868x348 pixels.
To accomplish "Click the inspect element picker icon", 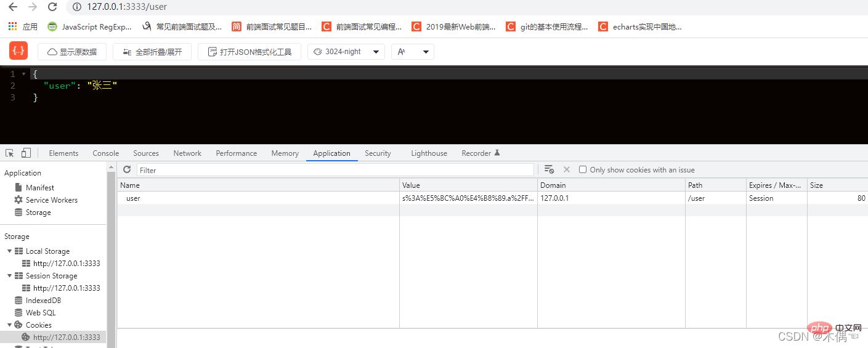I will tap(10, 153).
